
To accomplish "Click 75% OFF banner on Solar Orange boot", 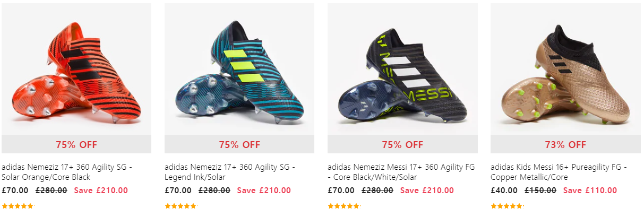I will (x=76, y=144).
